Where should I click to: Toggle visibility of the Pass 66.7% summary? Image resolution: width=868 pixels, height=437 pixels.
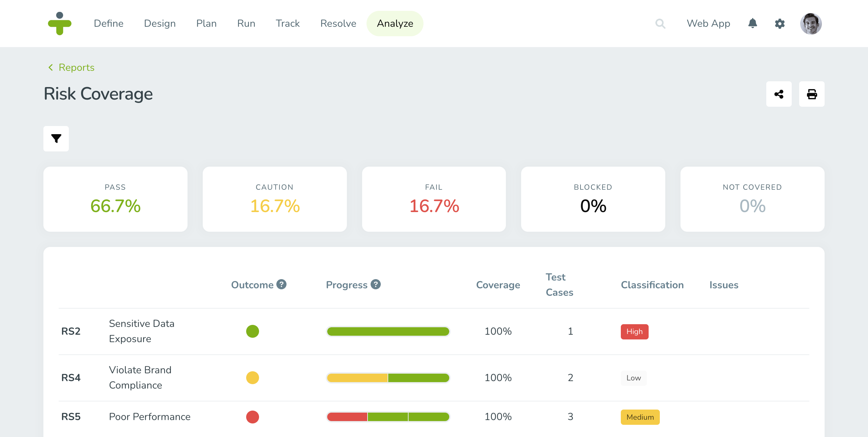point(116,199)
